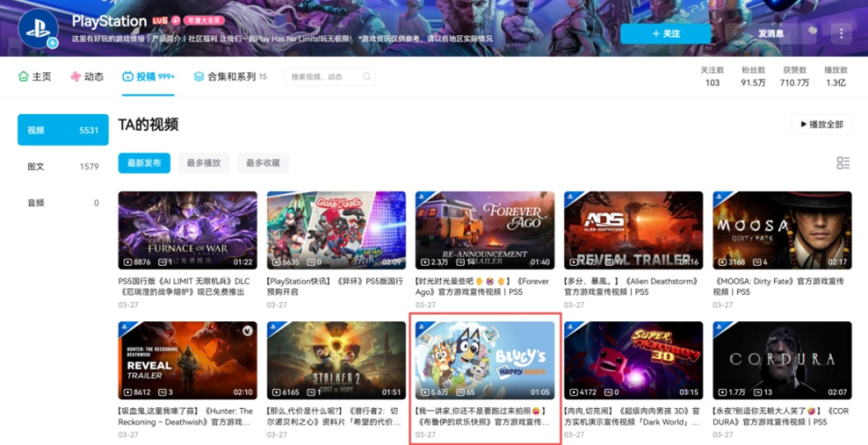Screen dimensions: 868x445
Task: Click the 播放数 1.3亿 stat
Action: pyautogui.click(x=835, y=77)
